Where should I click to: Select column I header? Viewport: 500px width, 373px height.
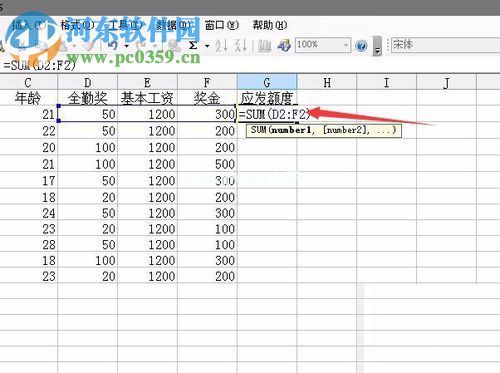(386, 82)
